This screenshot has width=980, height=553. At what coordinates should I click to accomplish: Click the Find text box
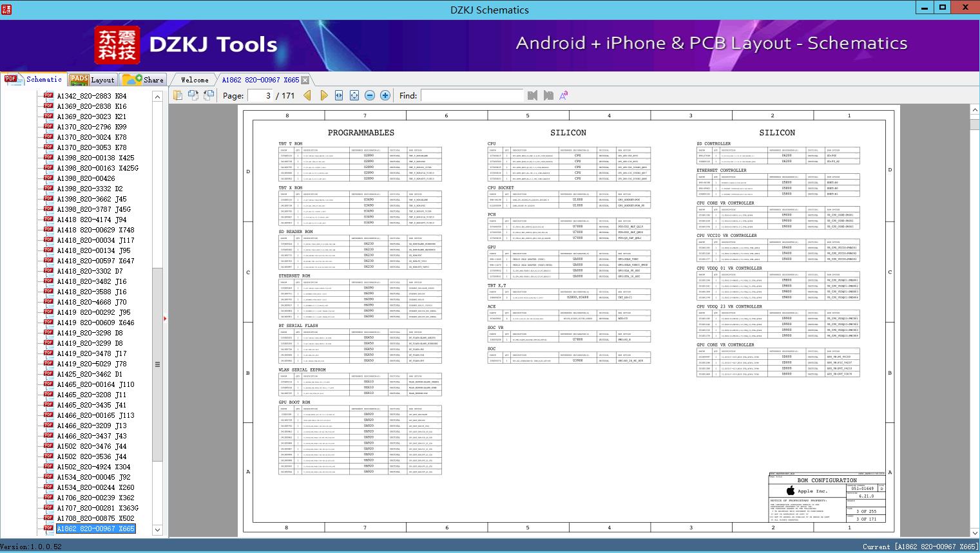click(x=472, y=95)
